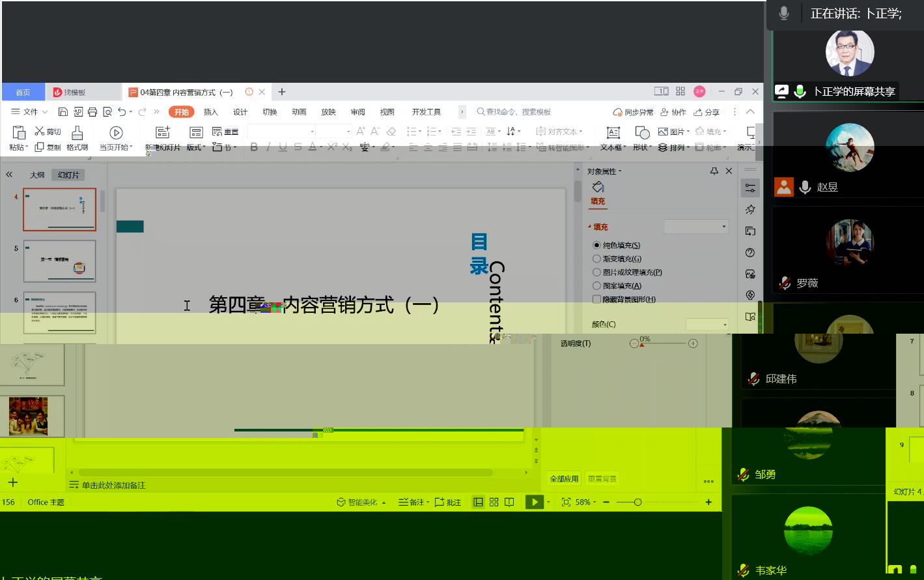Switch to the 开始 ribbon tab
The height and width of the screenshot is (580, 924).
pyautogui.click(x=182, y=112)
